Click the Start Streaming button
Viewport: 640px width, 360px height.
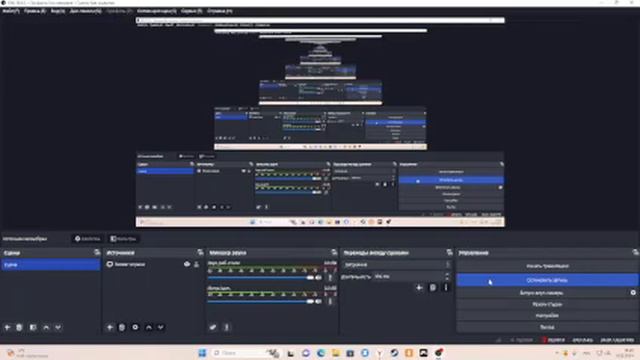click(x=547, y=266)
